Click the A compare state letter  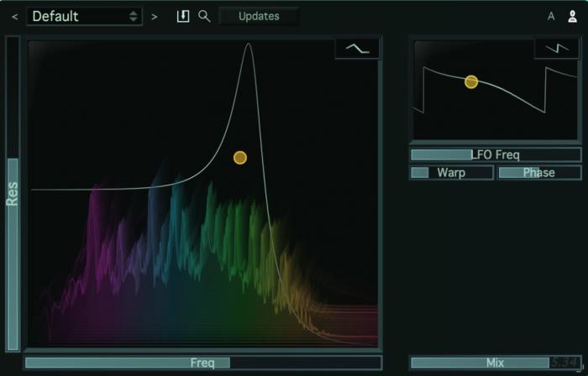coord(551,16)
